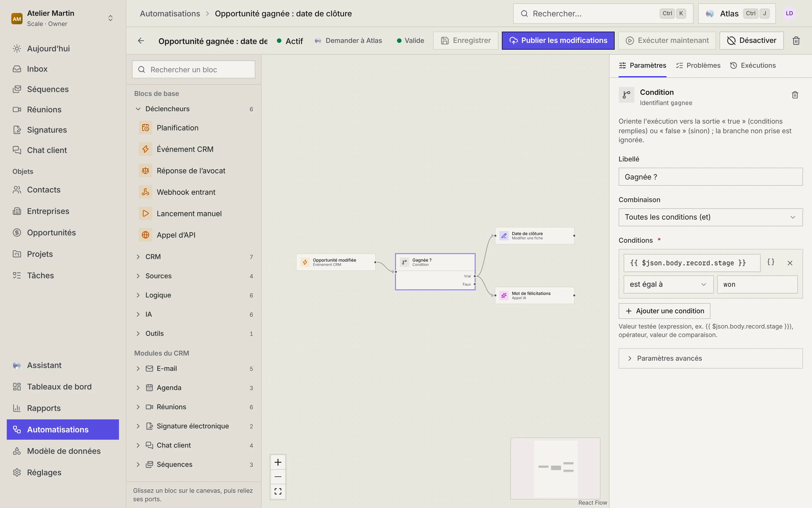Click the Rechercher un bloc field
Screen dimensions: 812x508
pyautogui.click(x=194, y=69)
